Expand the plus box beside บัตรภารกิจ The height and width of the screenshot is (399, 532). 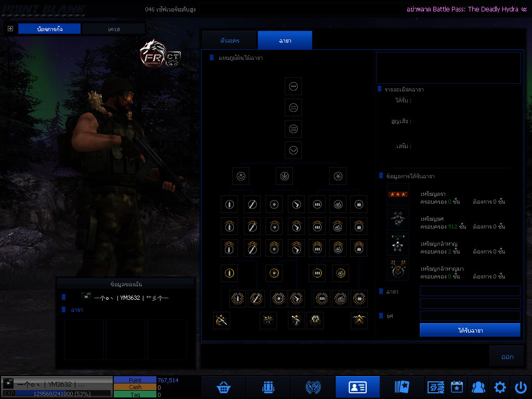point(10,29)
